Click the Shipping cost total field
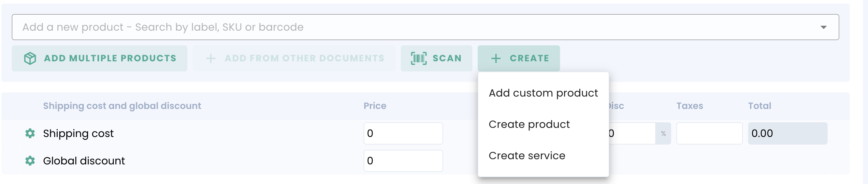868x184 pixels. [787, 133]
